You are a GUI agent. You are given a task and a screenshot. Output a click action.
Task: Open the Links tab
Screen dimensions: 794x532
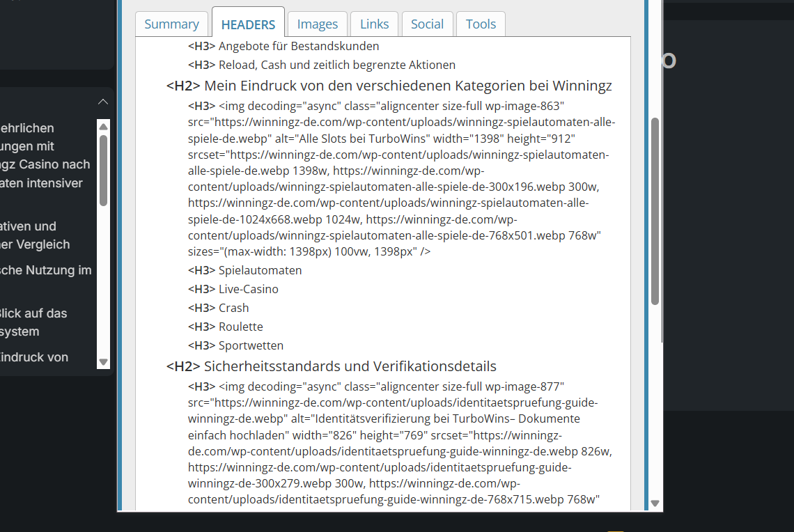tap(374, 24)
